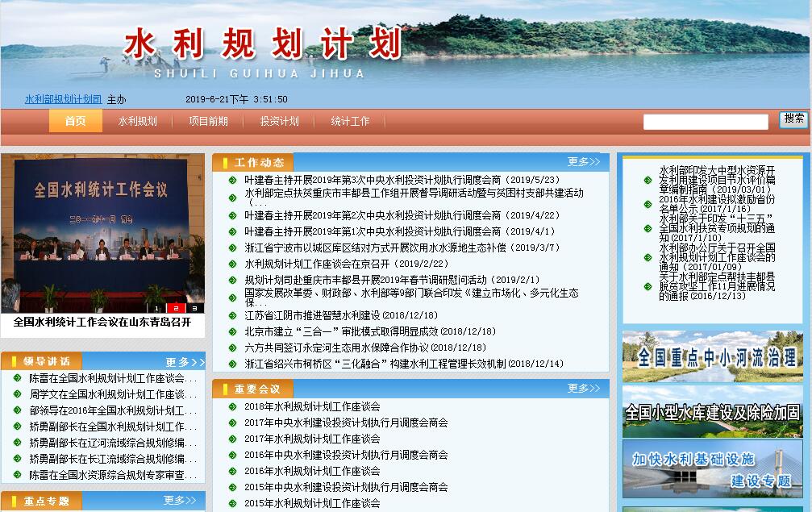Show slide 1 in the photo carousel
The height and width of the screenshot is (512, 812).
[x=156, y=308]
